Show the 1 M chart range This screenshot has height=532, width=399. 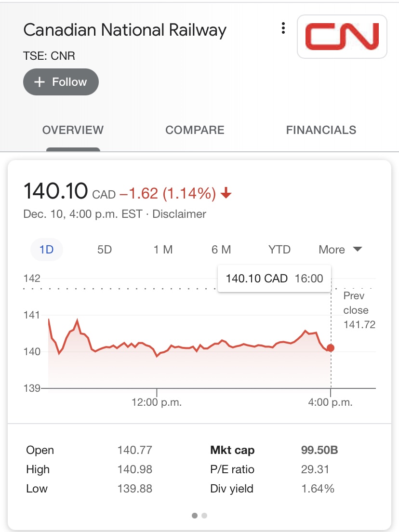[x=163, y=250]
